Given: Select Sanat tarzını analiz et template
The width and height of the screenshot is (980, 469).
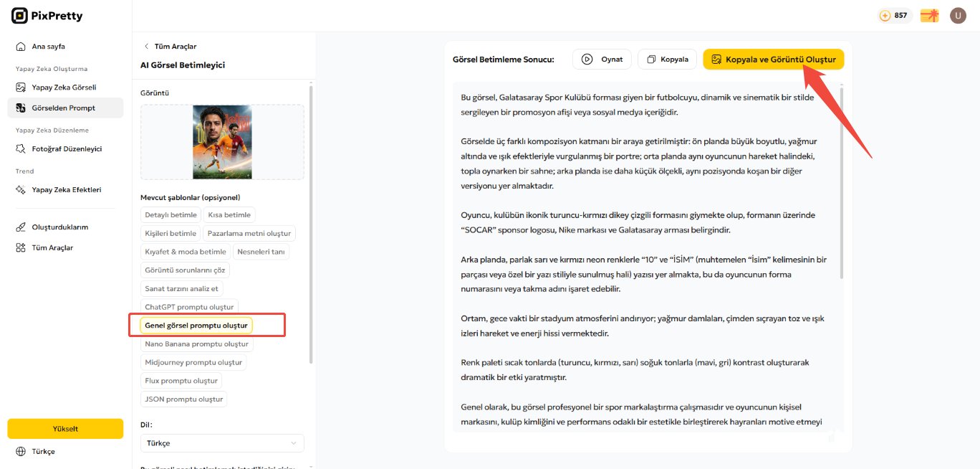Looking at the screenshot, I should (182, 289).
